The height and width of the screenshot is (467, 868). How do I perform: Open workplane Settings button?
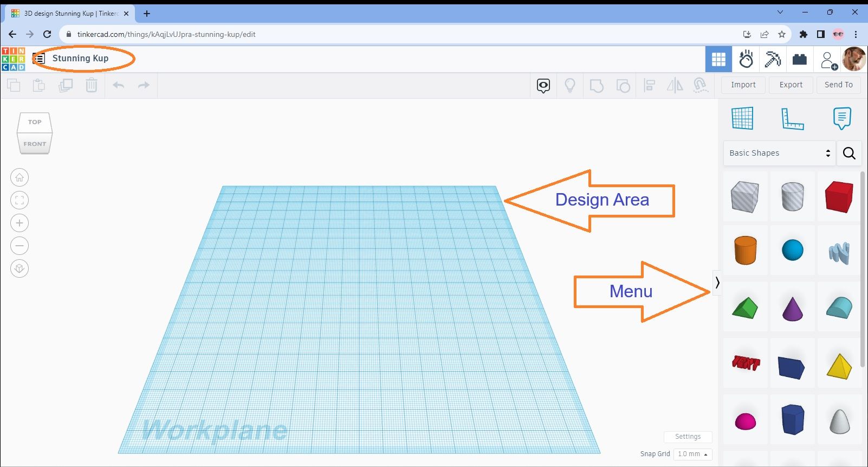click(688, 437)
